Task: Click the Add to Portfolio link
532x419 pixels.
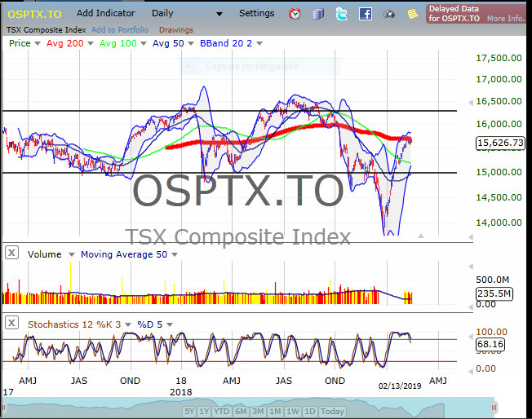Action: click(x=120, y=30)
